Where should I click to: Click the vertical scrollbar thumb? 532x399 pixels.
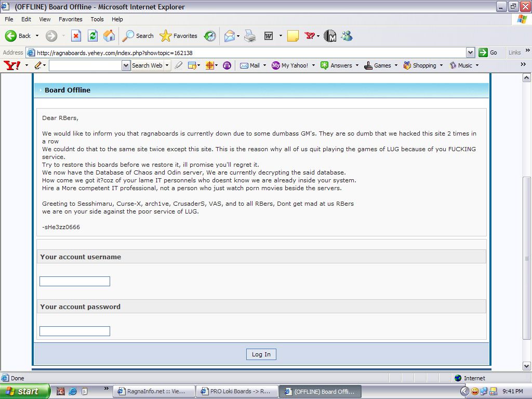[527, 258]
